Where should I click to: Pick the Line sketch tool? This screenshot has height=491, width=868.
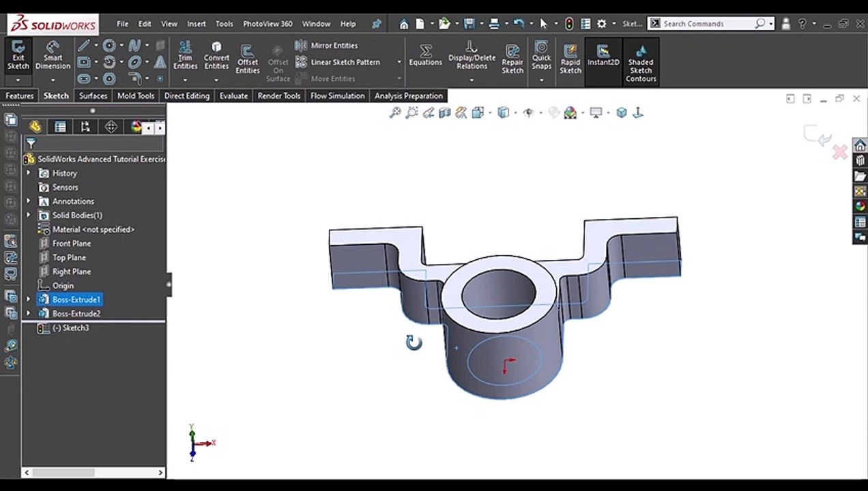coord(83,46)
